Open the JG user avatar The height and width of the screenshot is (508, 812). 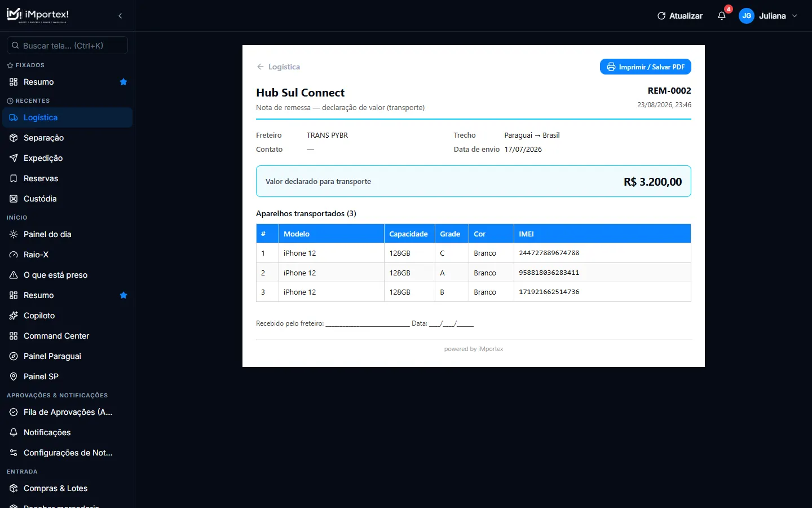click(747, 16)
